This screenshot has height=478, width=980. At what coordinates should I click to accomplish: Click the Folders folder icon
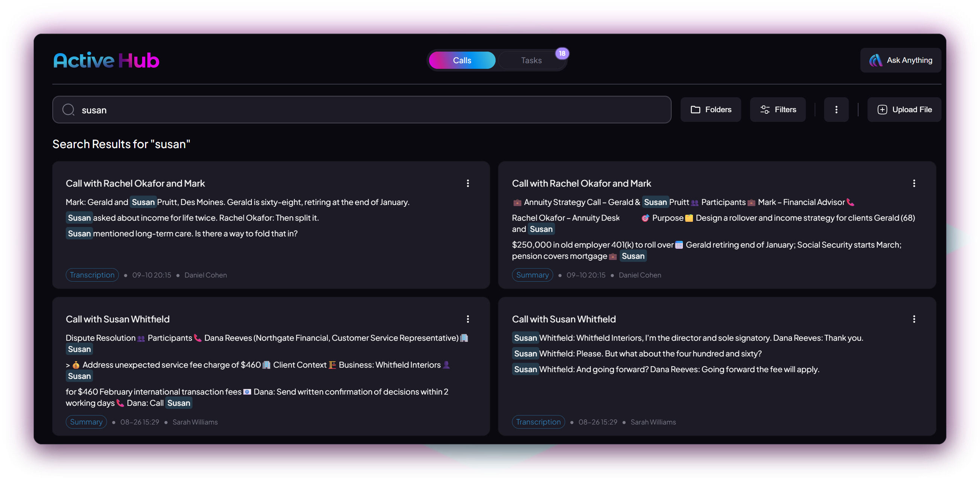coord(695,110)
